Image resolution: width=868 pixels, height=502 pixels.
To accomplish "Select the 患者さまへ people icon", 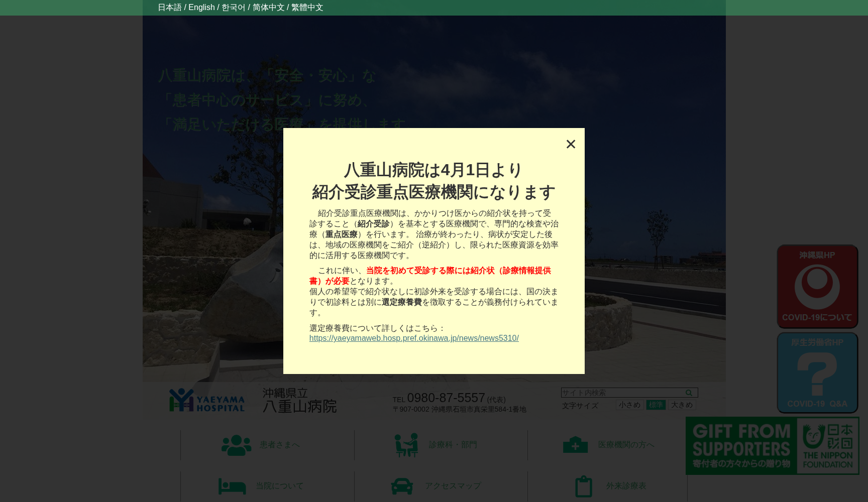I will click(x=235, y=445).
